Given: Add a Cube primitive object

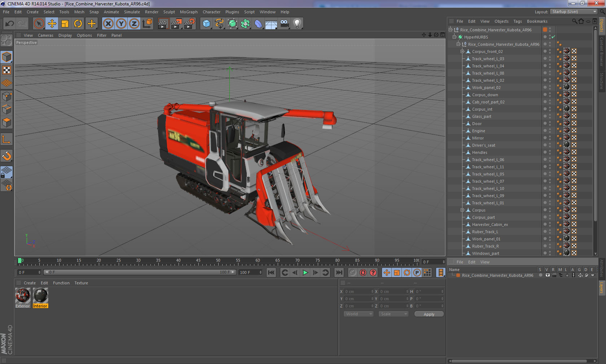Looking at the screenshot, I should [x=206, y=24].
